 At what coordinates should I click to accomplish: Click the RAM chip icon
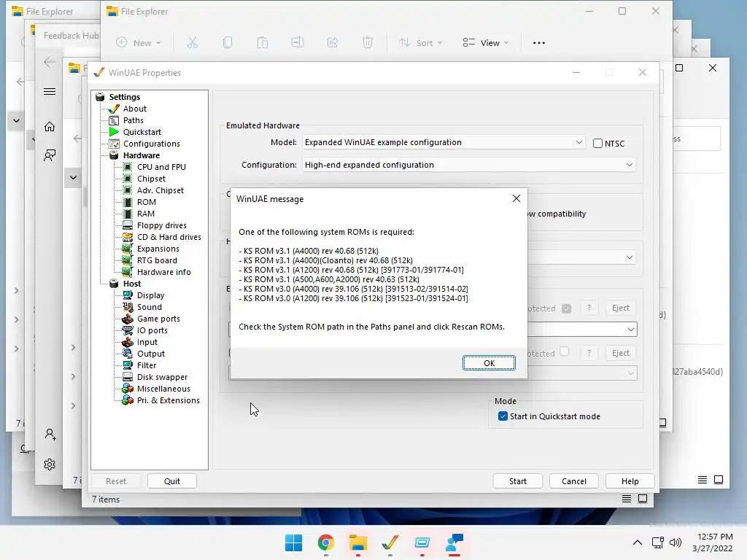[x=127, y=214]
